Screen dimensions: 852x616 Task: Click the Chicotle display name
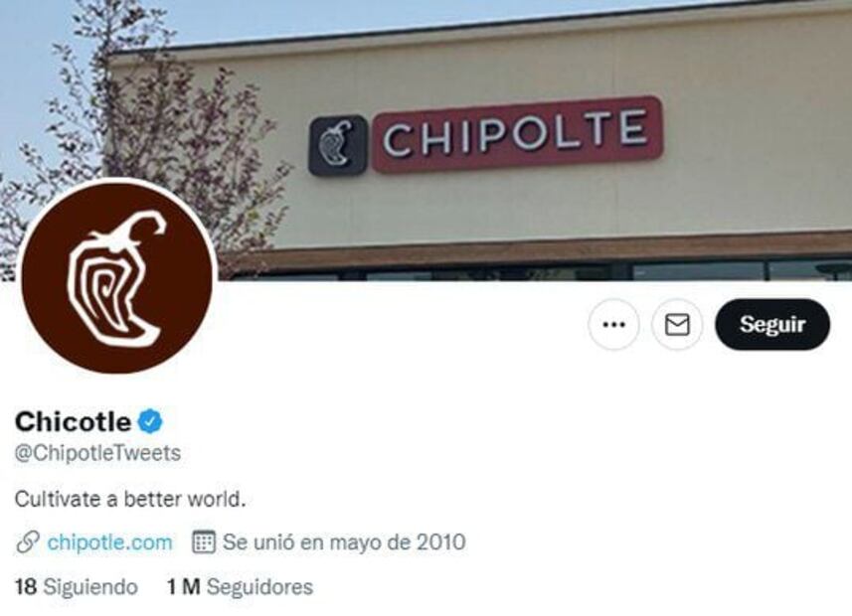click(73, 422)
